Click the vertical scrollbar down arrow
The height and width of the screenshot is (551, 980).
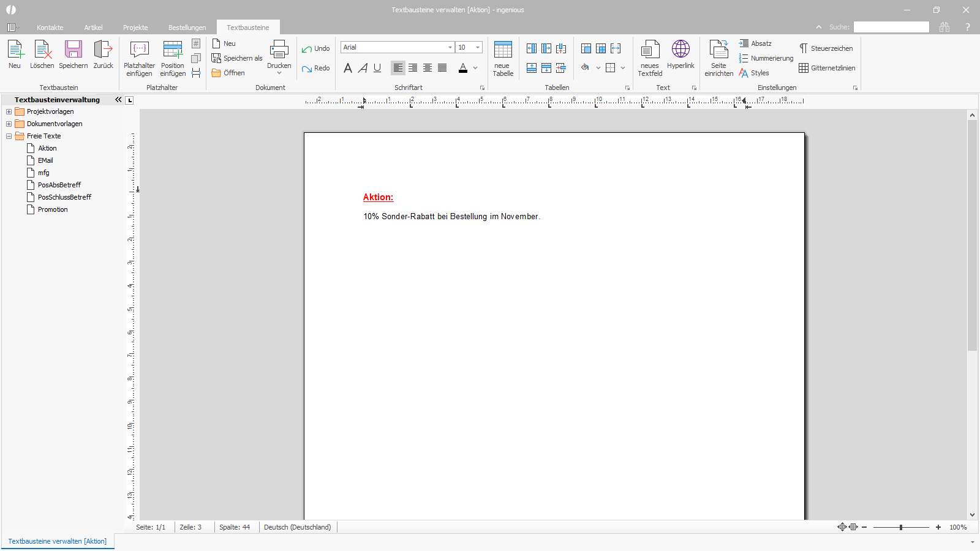972,515
